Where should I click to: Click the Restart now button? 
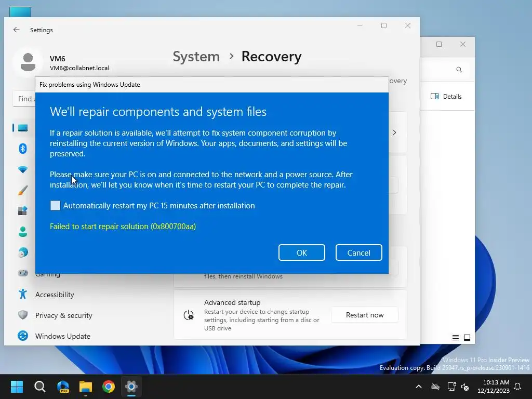[x=364, y=315]
